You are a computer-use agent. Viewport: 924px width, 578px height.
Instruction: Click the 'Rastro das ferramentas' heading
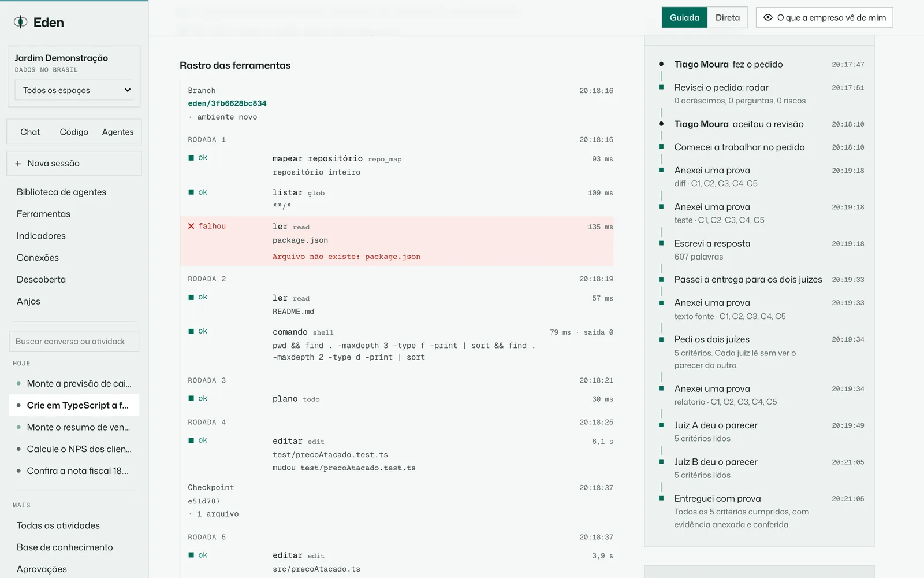pos(235,65)
